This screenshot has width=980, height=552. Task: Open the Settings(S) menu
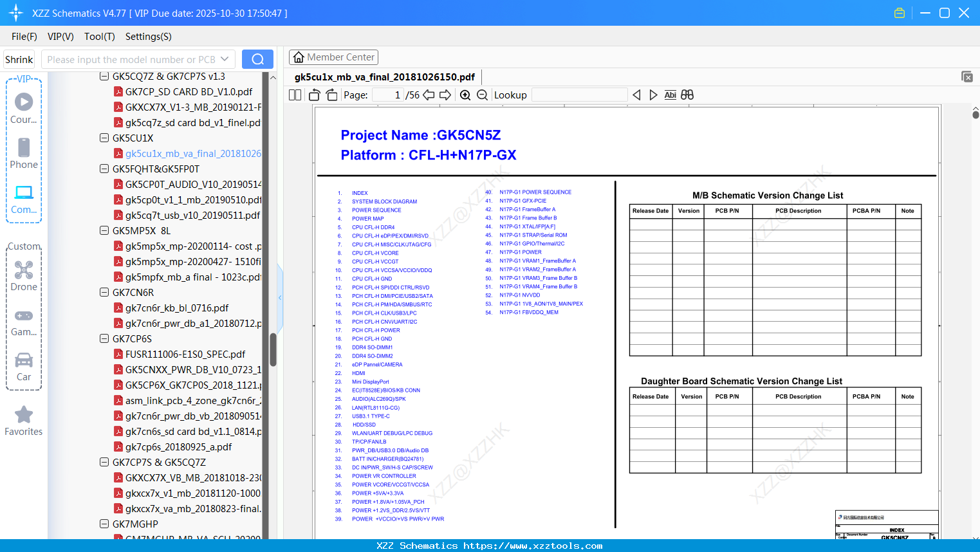[x=149, y=37]
